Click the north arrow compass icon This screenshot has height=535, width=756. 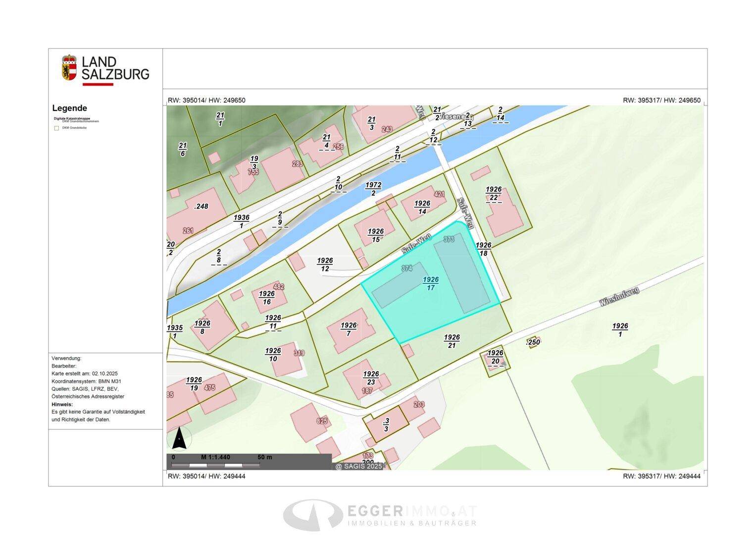click(x=179, y=438)
